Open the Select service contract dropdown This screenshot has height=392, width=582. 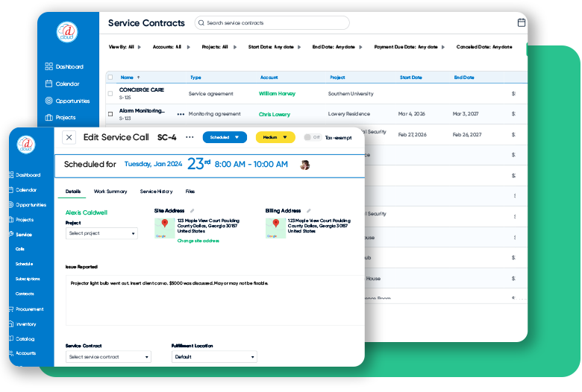[x=108, y=357]
